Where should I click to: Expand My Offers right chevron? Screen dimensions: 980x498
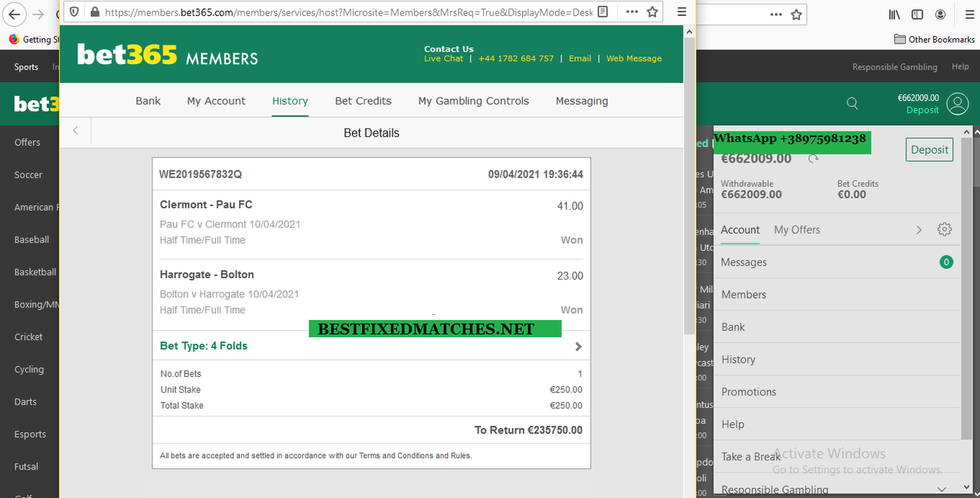pyautogui.click(x=920, y=230)
